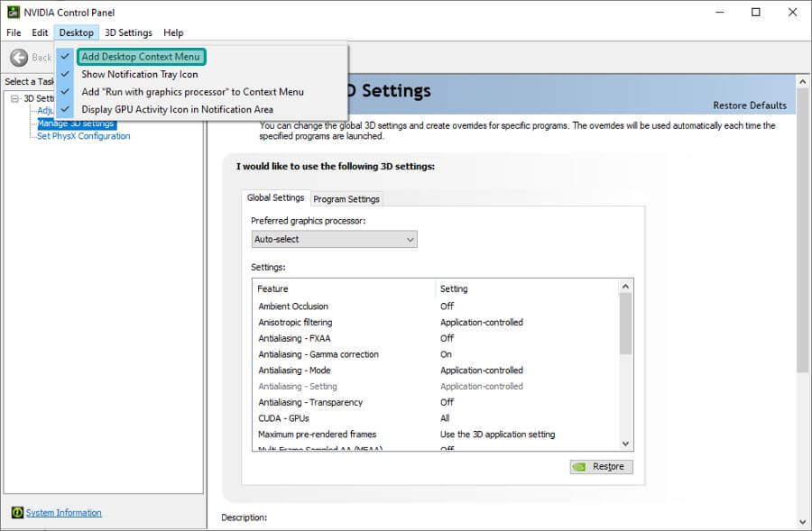Click the main page scroll-down arrow
The image size is (812, 531).
point(803,522)
